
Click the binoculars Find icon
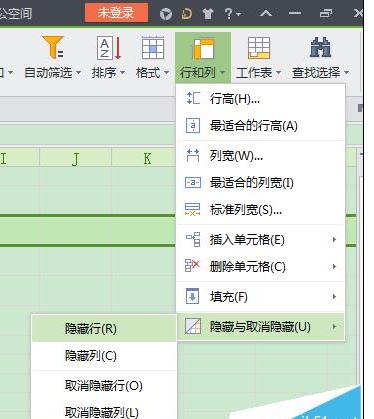pos(320,47)
